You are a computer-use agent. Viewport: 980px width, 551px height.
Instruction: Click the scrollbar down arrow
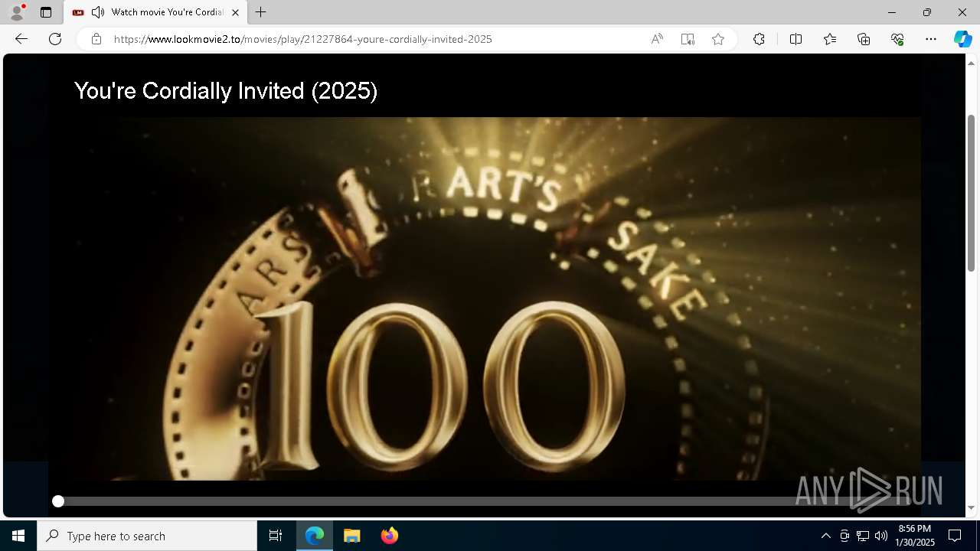pyautogui.click(x=971, y=507)
